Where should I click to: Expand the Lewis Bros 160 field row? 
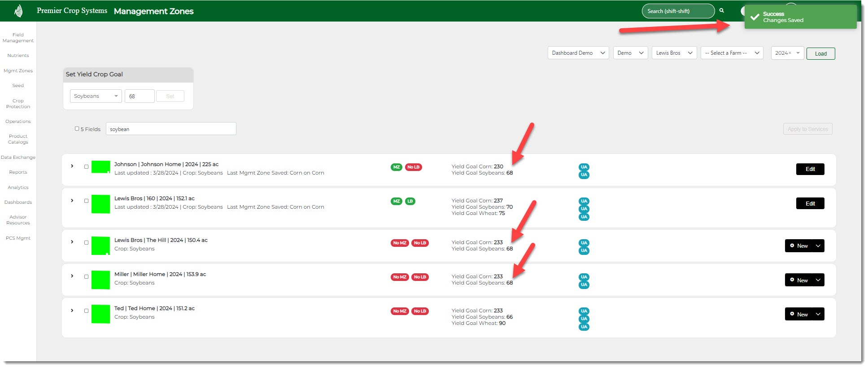coord(72,201)
